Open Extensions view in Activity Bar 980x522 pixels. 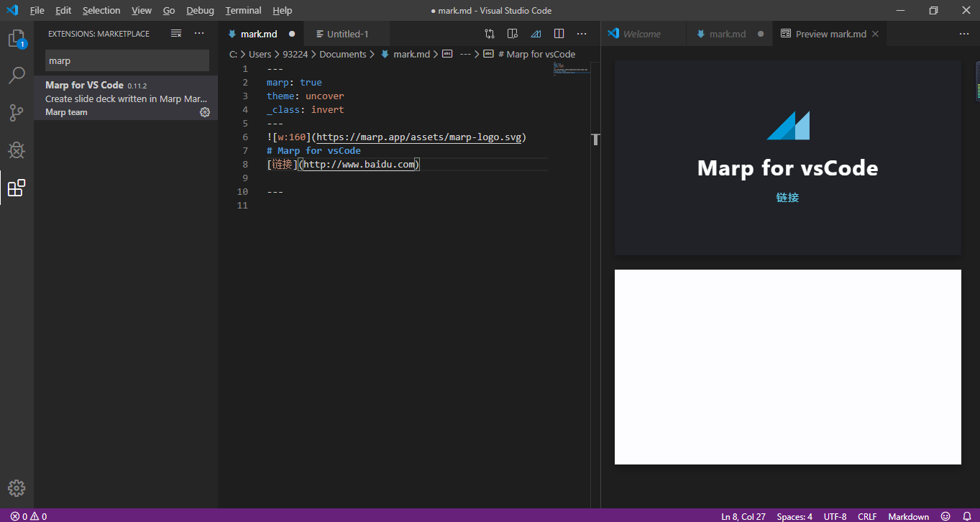(17, 188)
